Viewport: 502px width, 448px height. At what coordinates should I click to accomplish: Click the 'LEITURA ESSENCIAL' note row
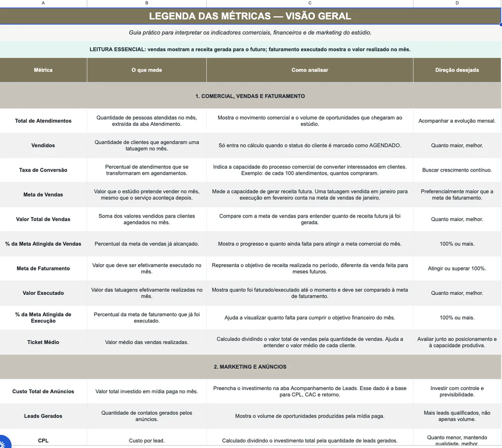coord(250,49)
